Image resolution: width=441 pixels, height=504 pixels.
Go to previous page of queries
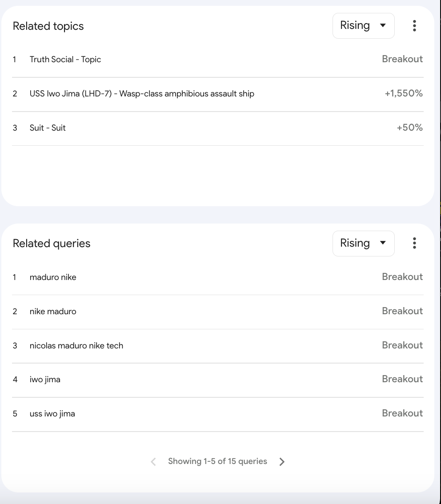[153, 462]
